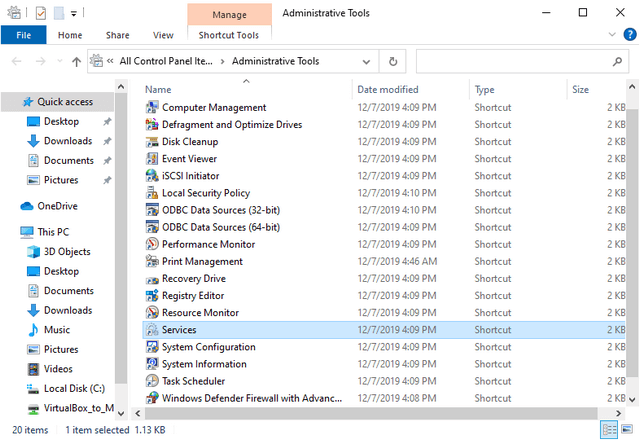This screenshot has width=640, height=440.
Task: Switch to Details view layout icon
Action: point(609,430)
